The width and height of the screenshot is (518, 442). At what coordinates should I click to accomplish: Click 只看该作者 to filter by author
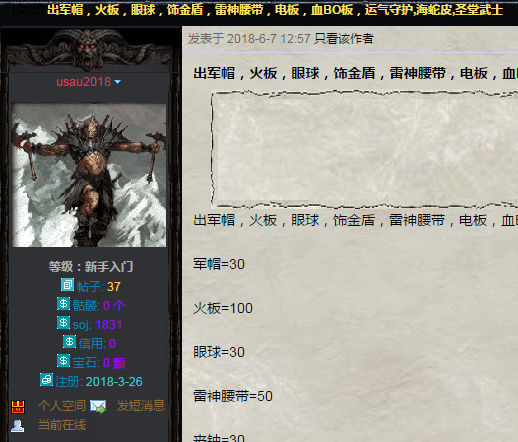pyautogui.click(x=344, y=39)
